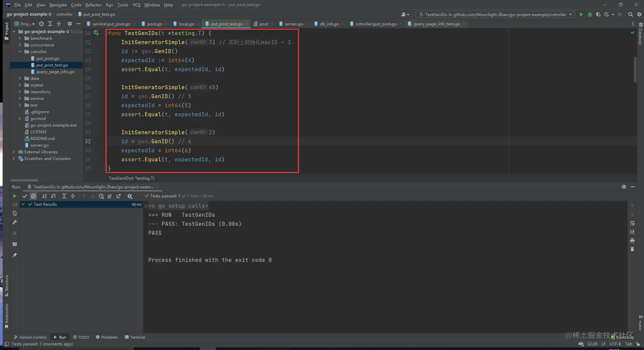Screen dimensions: 644x350
Task: Stop the running process
Action: click(14, 233)
